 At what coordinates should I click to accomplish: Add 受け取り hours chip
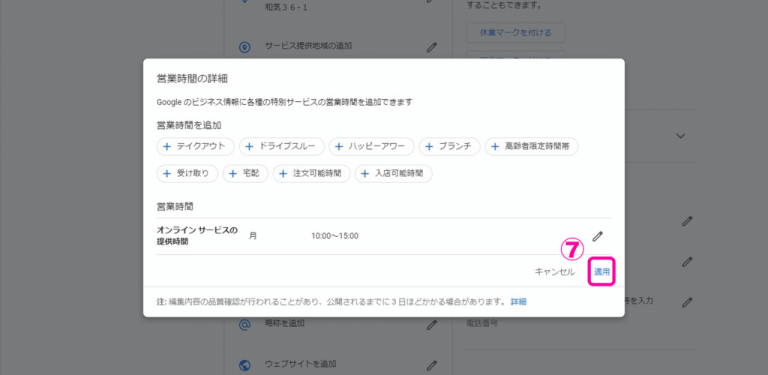point(188,173)
